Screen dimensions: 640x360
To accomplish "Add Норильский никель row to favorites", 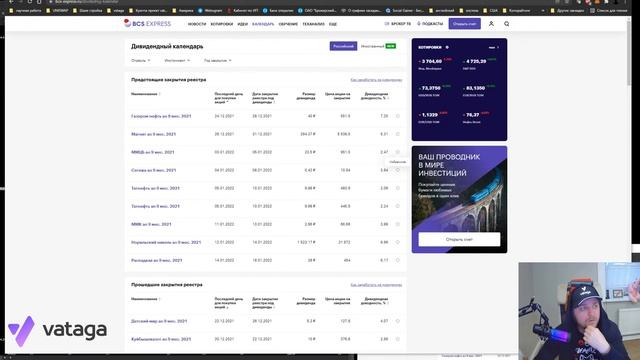I will pos(398,242).
